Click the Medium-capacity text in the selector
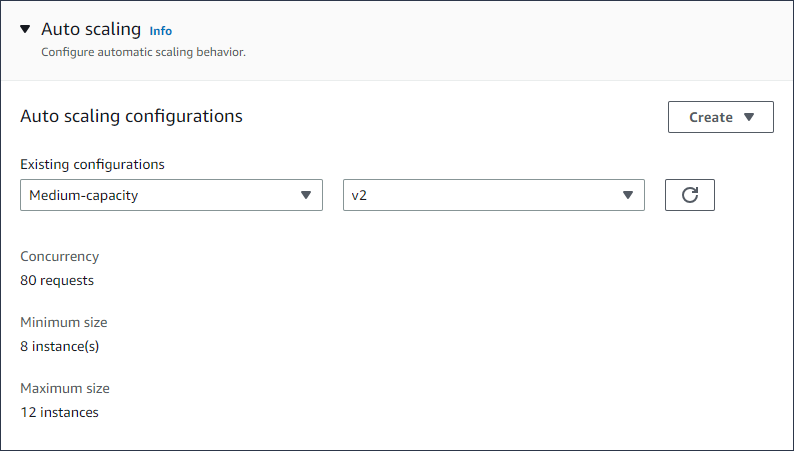 [83, 195]
